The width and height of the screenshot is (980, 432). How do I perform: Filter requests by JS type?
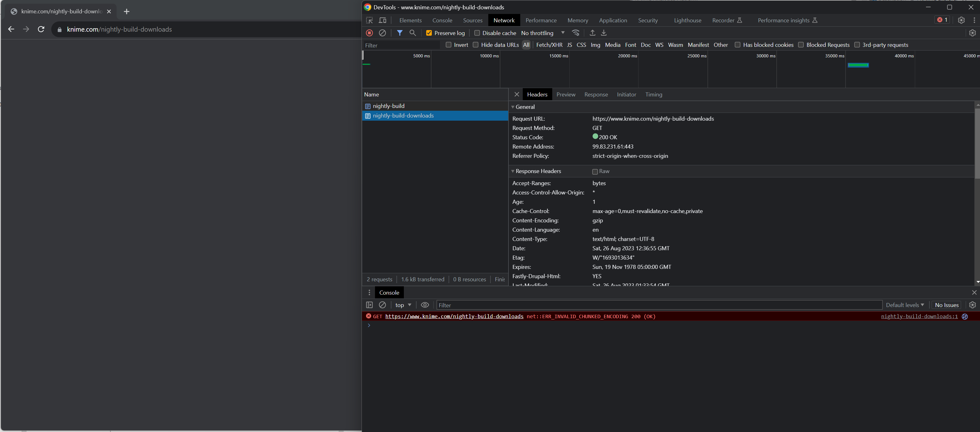click(569, 45)
